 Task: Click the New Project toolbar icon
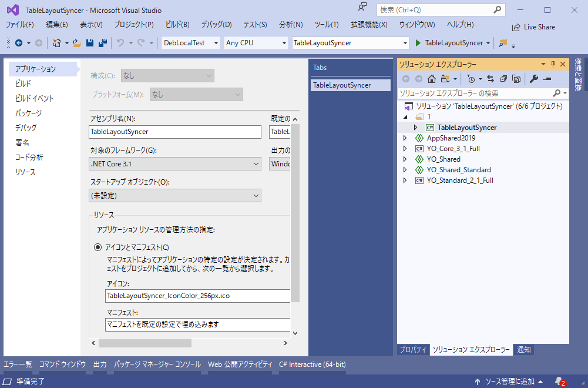[x=56, y=43]
